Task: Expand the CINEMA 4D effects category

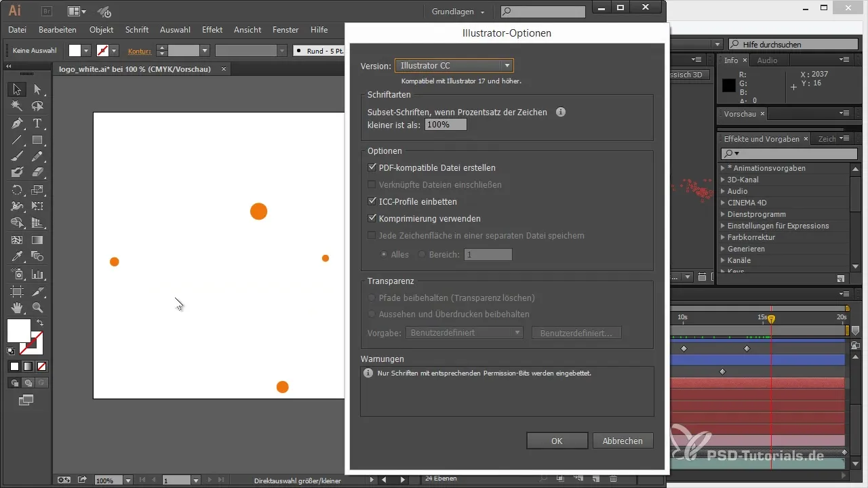Action: [722, 203]
